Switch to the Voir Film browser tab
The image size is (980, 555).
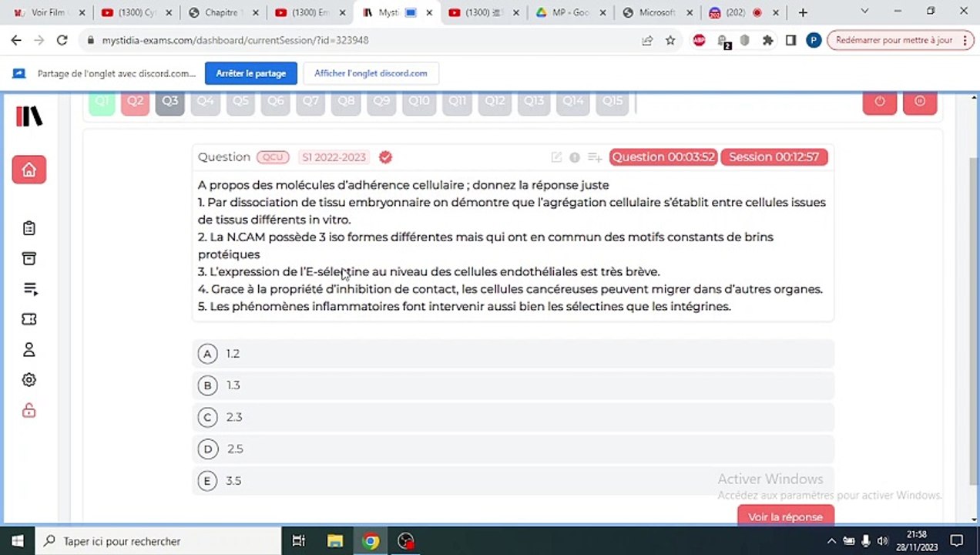click(48, 12)
